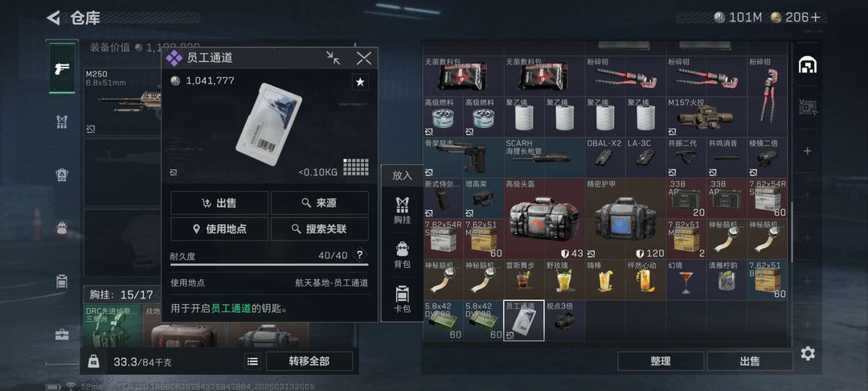Image resolution: width=868 pixels, height=391 pixels.
Task: Select the main stash icon in right sidebar
Action: coord(808,65)
